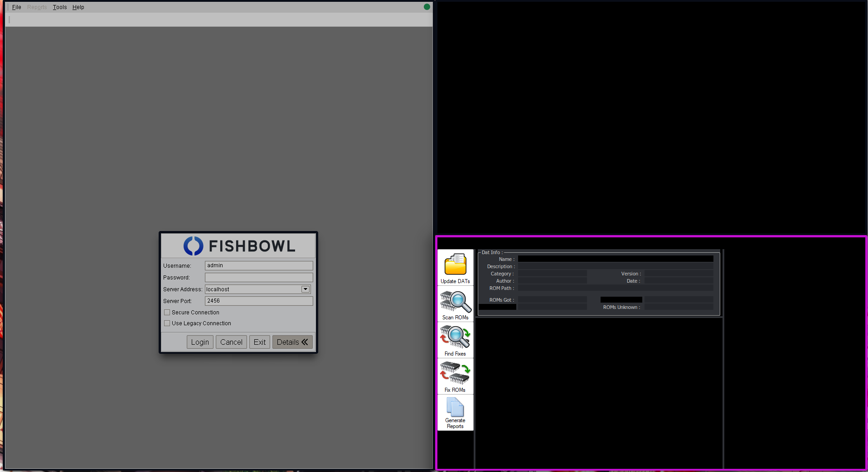Select the Server Port field showing 2456
The height and width of the screenshot is (472, 868).
[x=259, y=301]
